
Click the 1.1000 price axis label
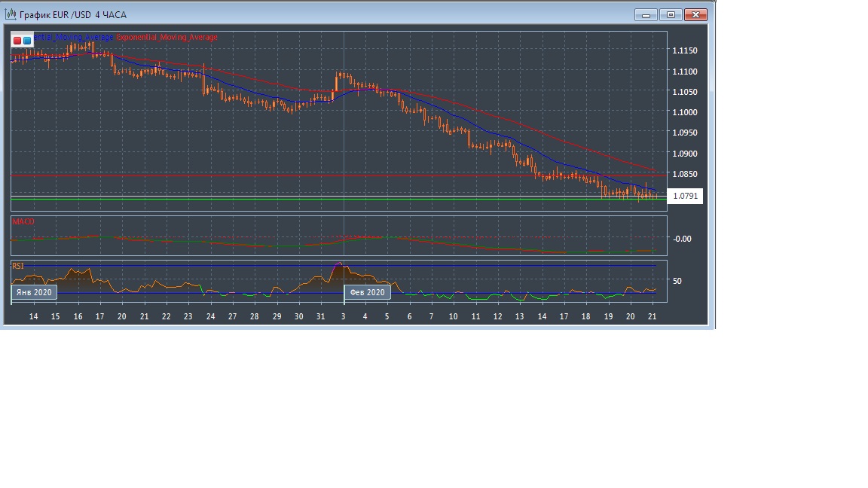[684, 112]
